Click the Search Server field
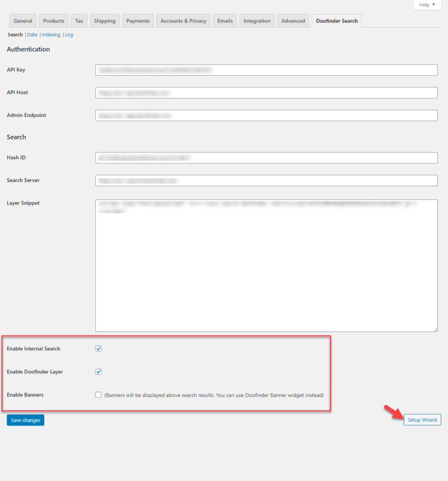Image resolution: width=448 pixels, height=481 pixels. pos(266,180)
